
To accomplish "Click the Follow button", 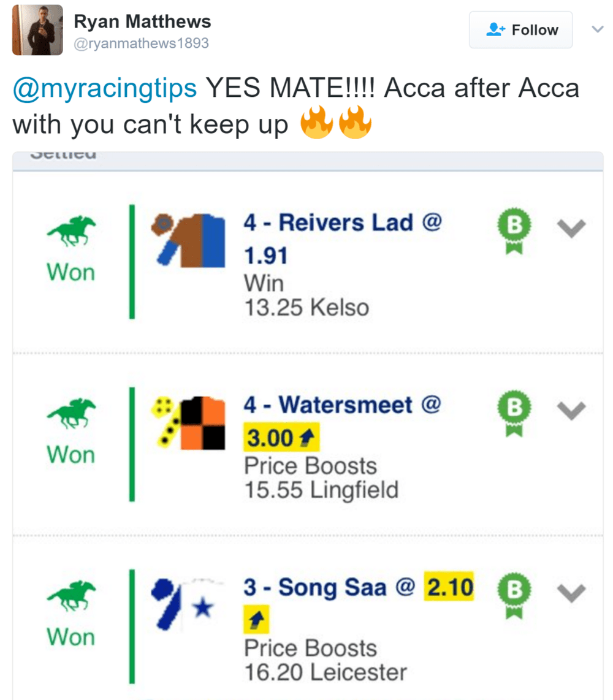I will click(521, 29).
